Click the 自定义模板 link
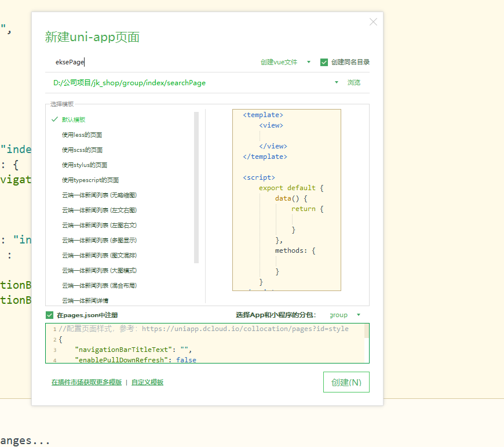The image size is (504, 447). click(x=147, y=382)
